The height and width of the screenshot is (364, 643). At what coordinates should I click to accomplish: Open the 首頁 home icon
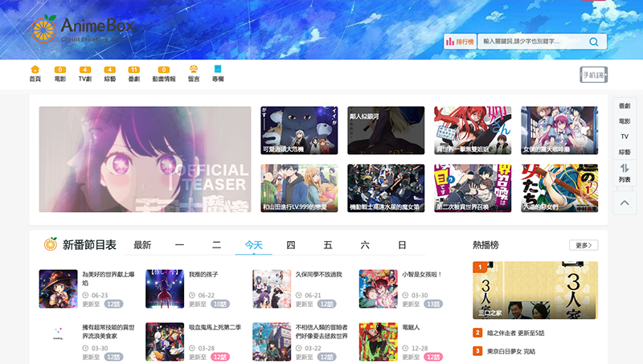click(x=35, y=69)
